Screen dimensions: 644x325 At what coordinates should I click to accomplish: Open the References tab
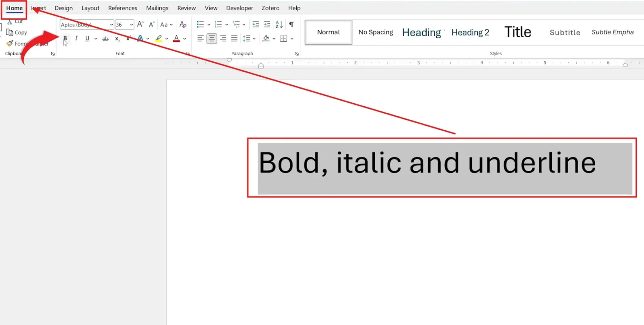(122, 8)
